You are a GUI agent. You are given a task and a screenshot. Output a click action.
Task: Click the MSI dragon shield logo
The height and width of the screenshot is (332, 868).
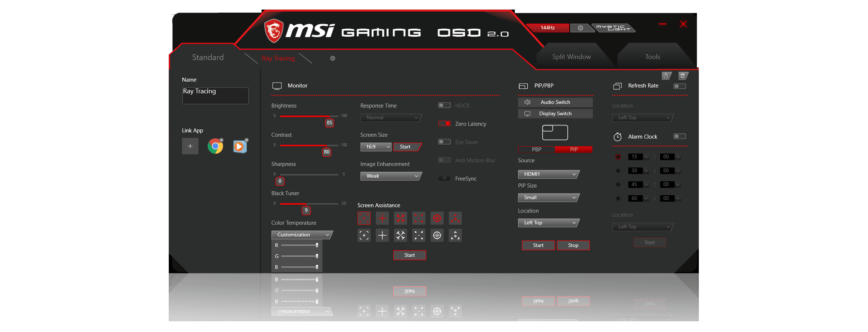[274, 31]
